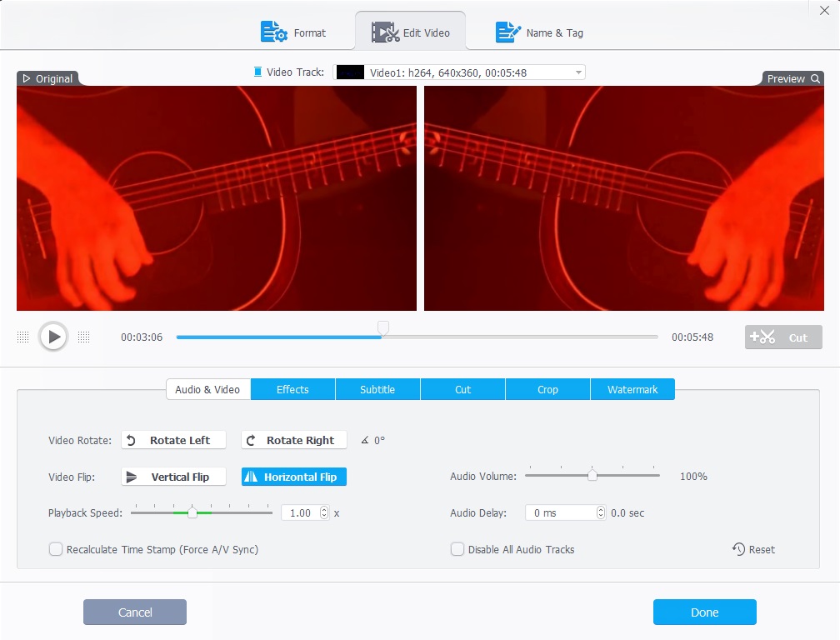Check Disable All Audio Tracks
This screenshot has height=640, width=840.
coord(457,549)
